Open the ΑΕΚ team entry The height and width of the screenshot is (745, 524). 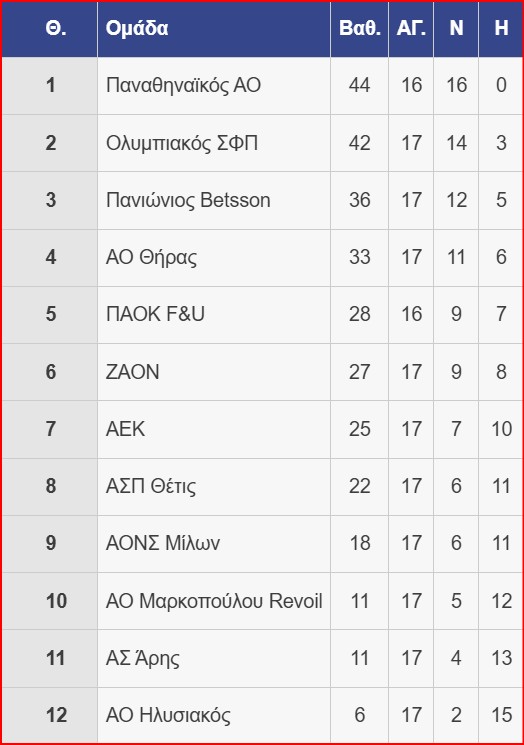coord(125,429)
